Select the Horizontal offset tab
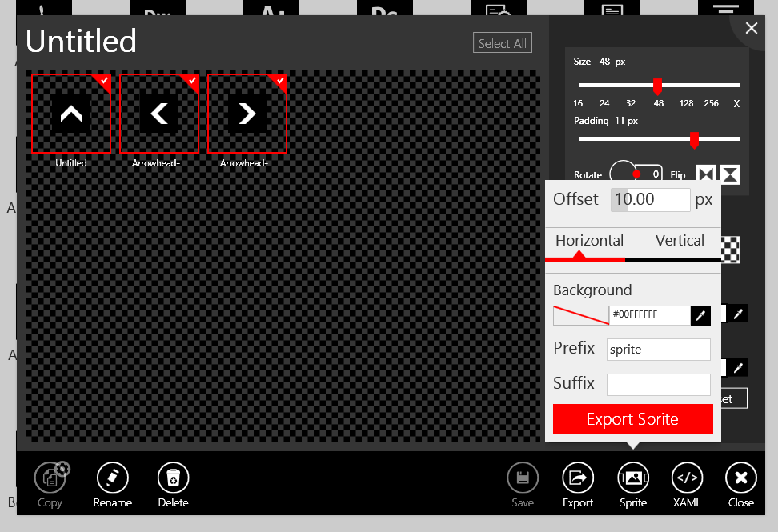The image size is (778, 532). 588,240
